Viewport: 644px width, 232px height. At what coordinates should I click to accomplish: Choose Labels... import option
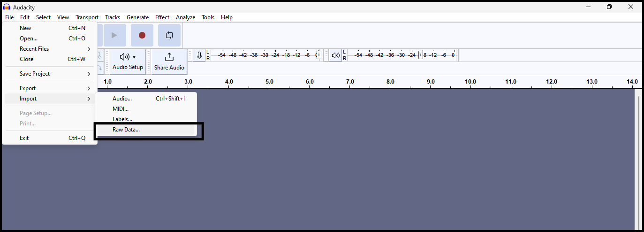pyautogui.click(x=146, y=119)
